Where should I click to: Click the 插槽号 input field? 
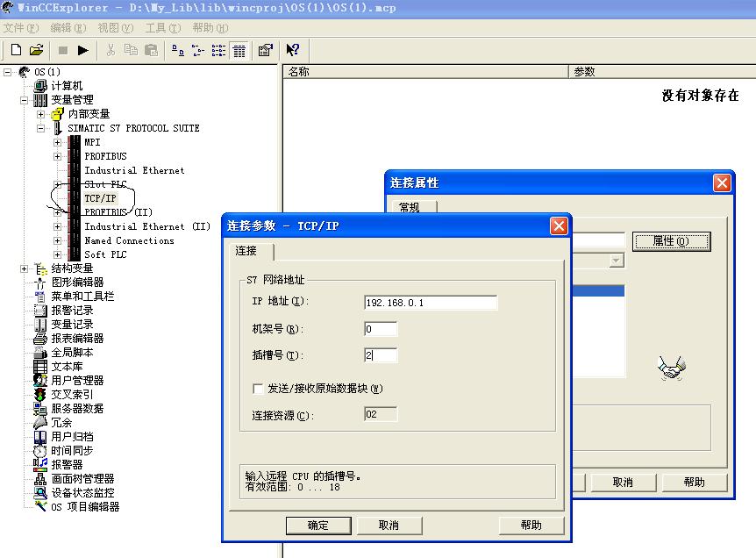(x=381, y=355)
